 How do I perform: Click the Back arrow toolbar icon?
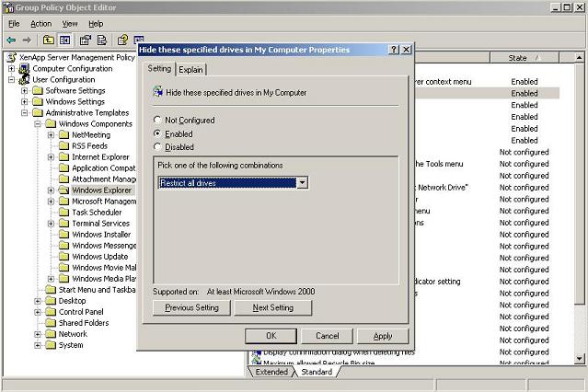coord(11,40)
